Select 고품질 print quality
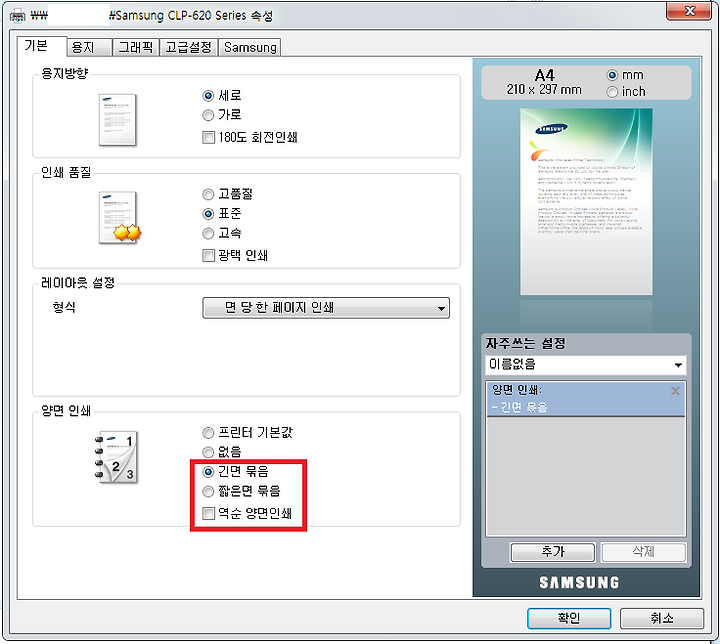This screenshot has width=720, height=644. (227, 194)
